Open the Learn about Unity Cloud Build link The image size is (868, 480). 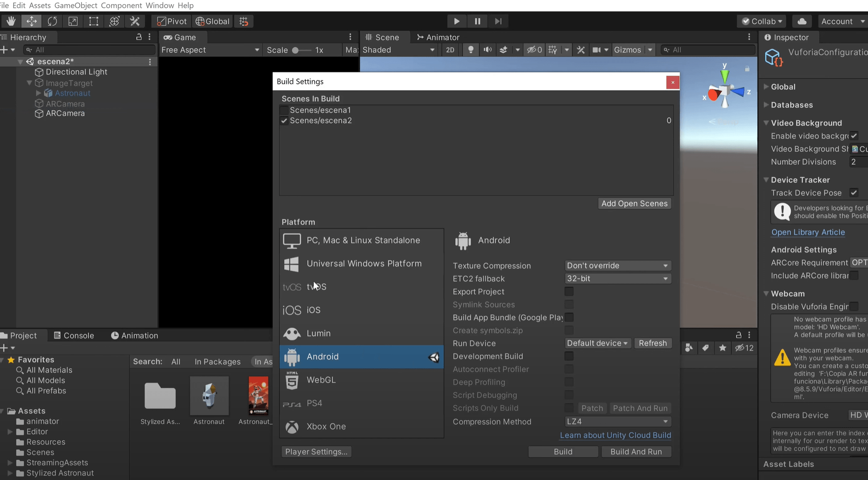point(615,435)
